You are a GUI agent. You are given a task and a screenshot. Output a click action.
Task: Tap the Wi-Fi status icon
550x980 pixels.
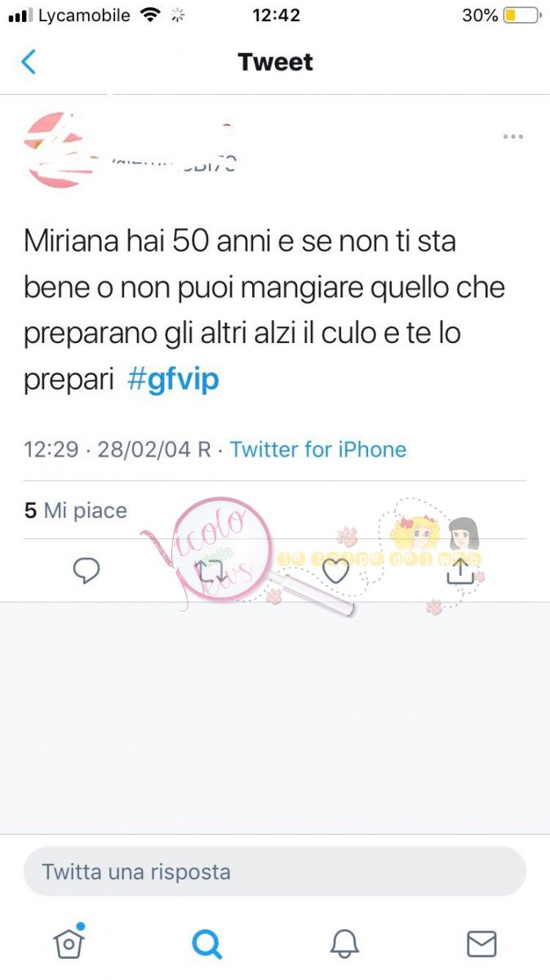pos(150,15)
